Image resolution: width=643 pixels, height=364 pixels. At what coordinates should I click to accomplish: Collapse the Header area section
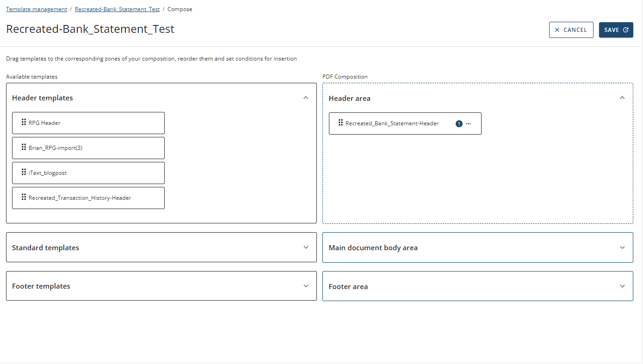tap(622, 98)
